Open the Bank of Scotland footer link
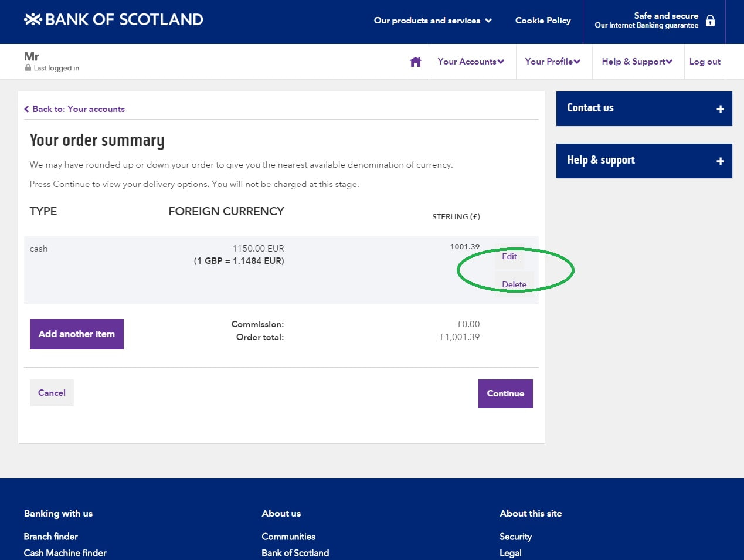The image size is (744, 560). 295,553
